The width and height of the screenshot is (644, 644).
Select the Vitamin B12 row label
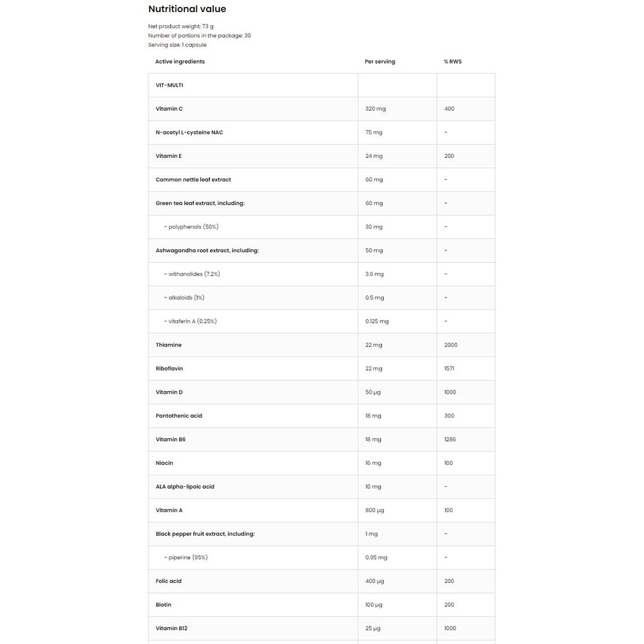point(172,628)
